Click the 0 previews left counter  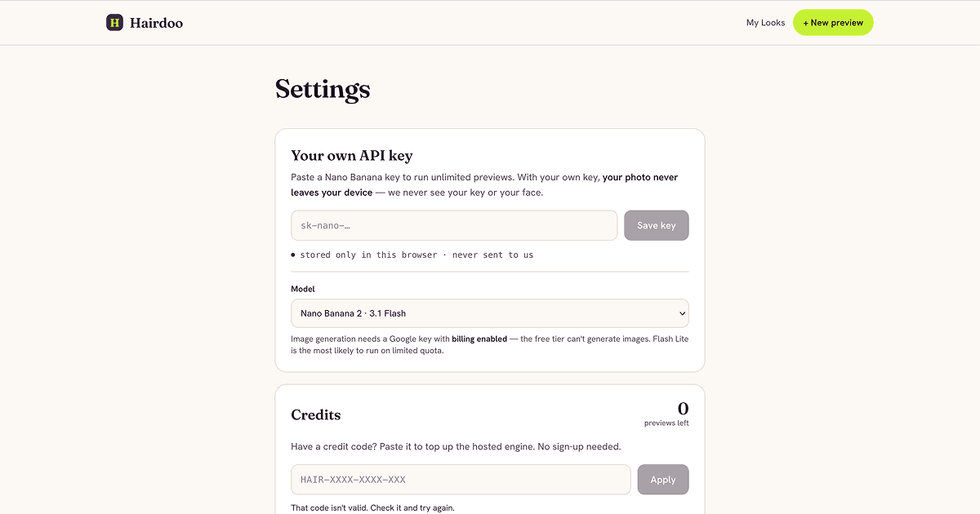pos(666,414)
